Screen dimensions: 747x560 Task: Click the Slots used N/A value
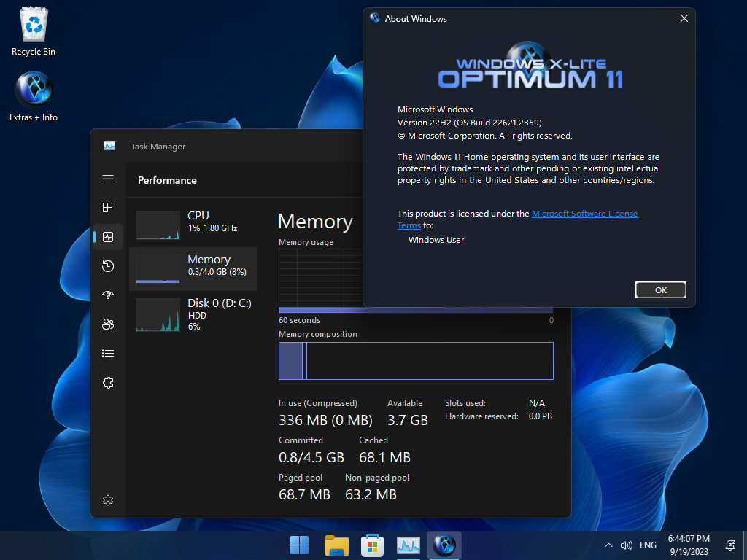pyautogui.click(x=536, y=402)
